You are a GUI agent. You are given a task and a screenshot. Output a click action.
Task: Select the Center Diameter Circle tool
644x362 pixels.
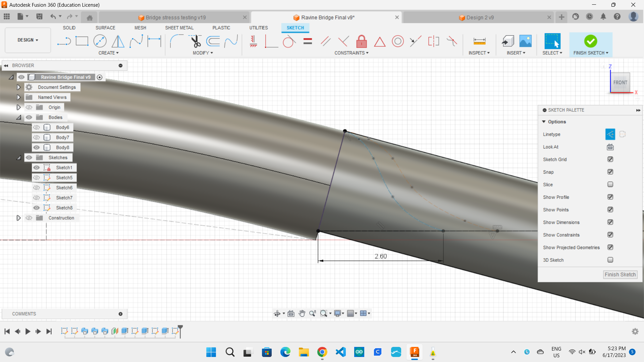pyautogui.click(x=100, y=41)
